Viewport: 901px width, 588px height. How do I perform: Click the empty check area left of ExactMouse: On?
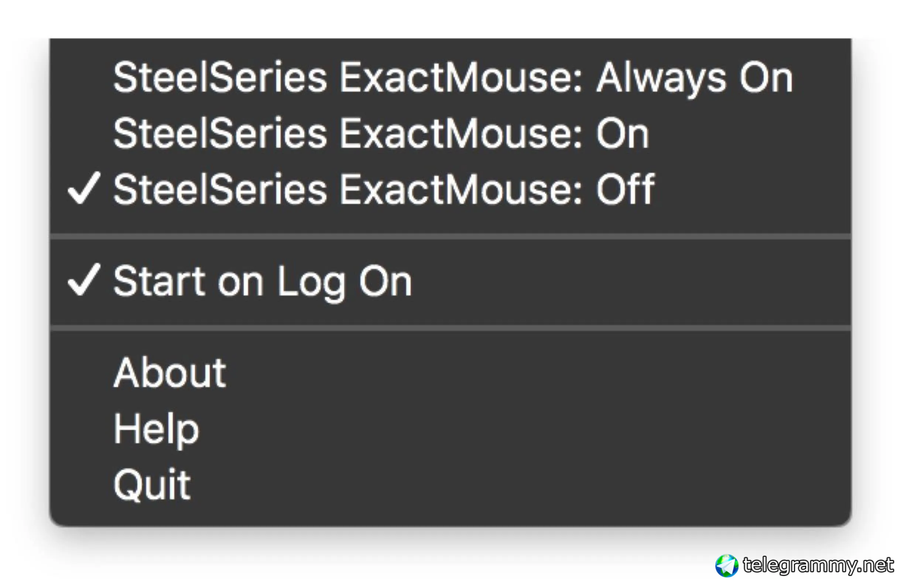tap(84, 133)
